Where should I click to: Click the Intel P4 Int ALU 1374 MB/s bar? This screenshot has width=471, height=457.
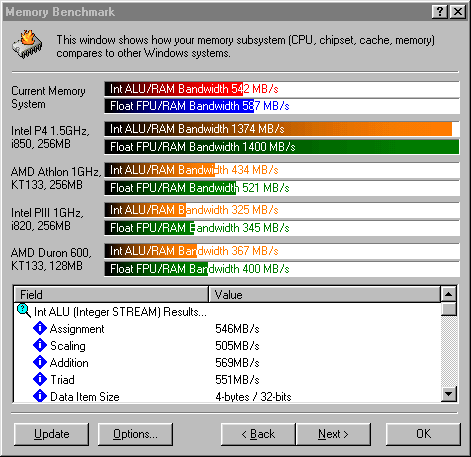pos(282,129)
